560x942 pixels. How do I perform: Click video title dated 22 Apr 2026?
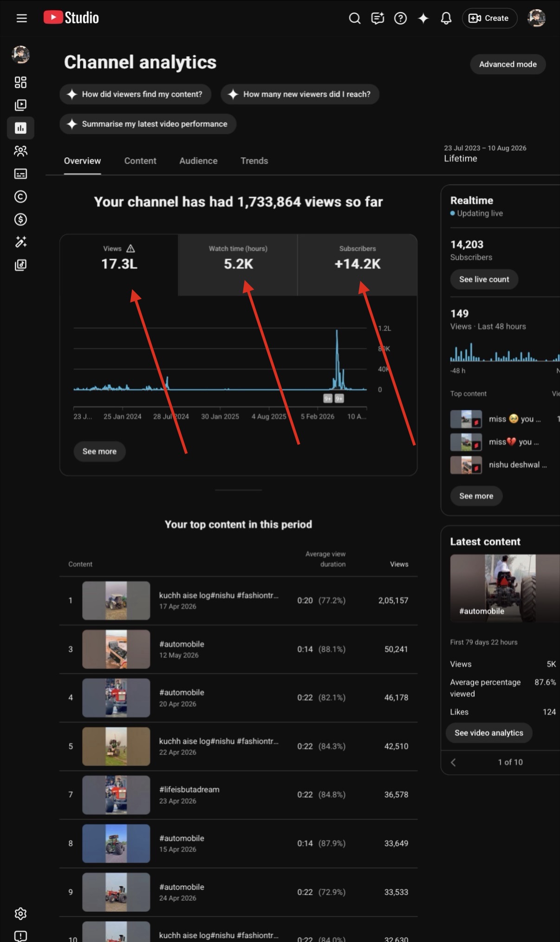[219, 741]
